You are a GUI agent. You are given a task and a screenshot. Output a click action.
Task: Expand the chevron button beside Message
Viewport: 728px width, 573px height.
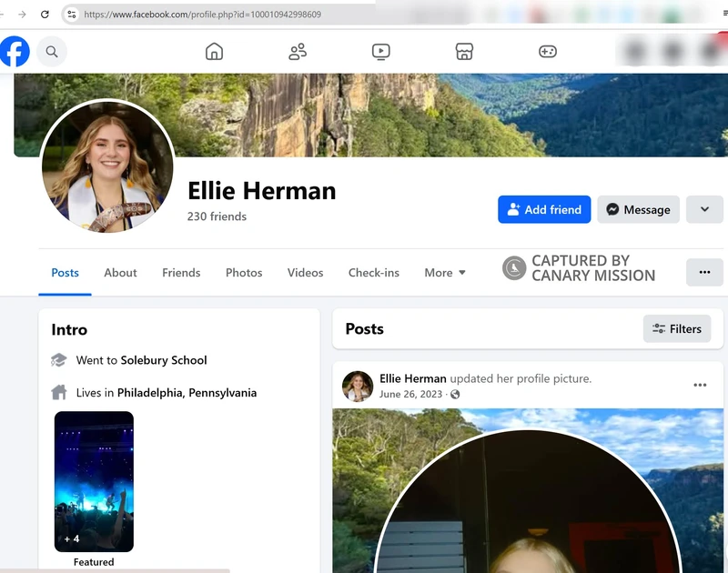coord(704,209)
